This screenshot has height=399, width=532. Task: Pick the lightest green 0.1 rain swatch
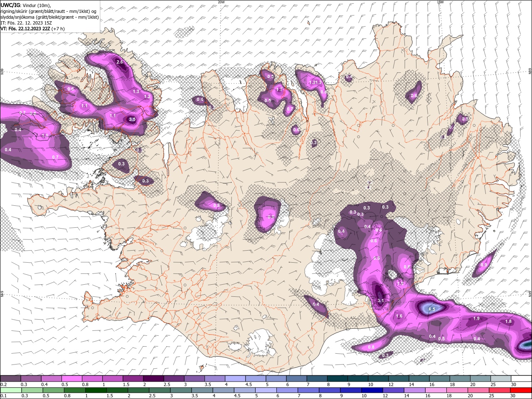10,390
